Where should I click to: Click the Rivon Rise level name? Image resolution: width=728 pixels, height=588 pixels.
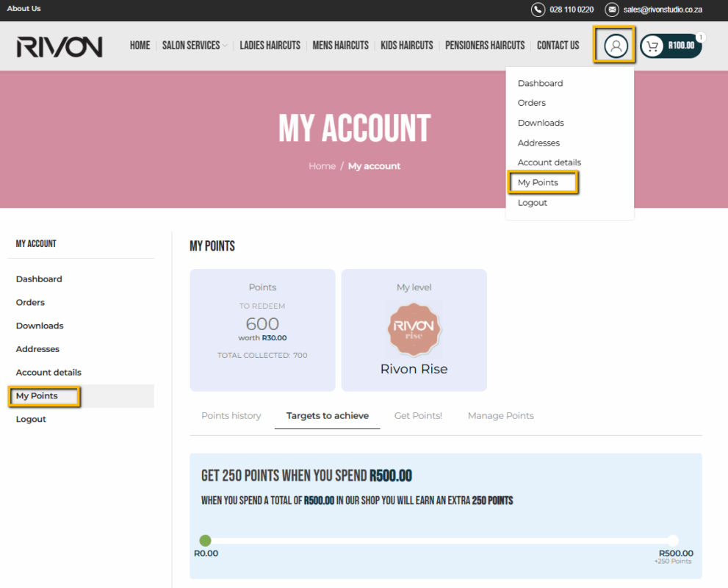coord(414,369)
